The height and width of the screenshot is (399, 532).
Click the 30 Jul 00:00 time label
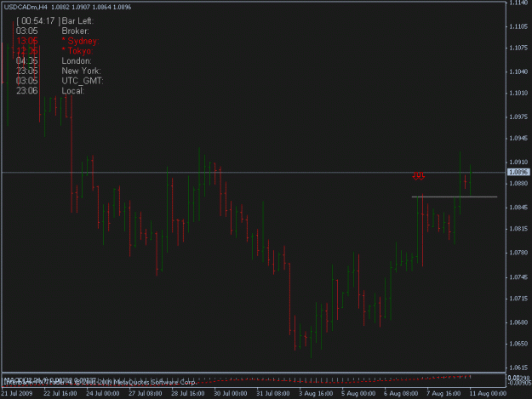231,394
